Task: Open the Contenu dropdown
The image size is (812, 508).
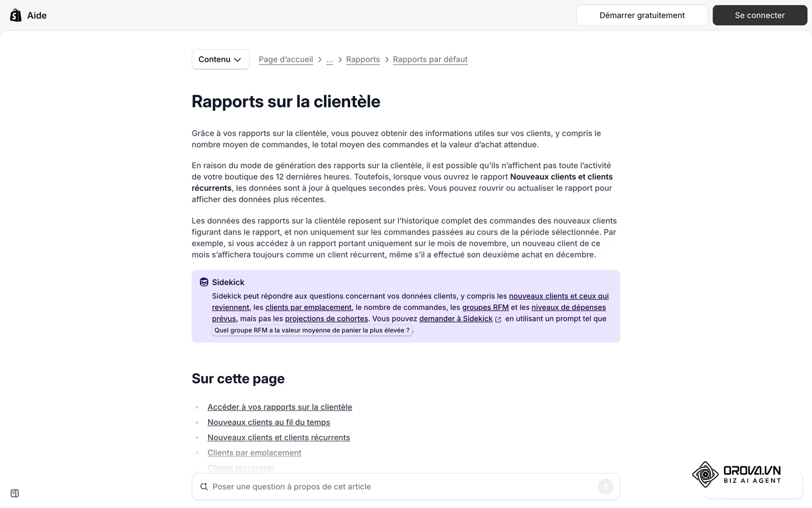Action: (x=220, y=59)
